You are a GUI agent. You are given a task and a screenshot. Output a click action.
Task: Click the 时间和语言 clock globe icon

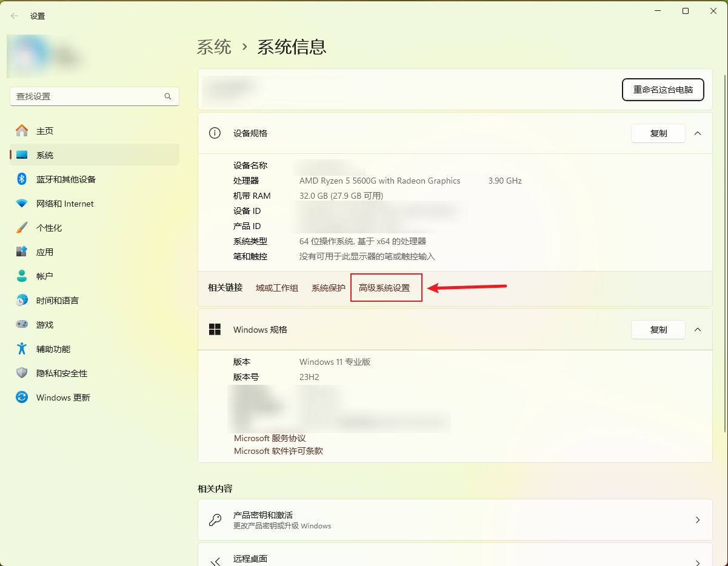22,301
